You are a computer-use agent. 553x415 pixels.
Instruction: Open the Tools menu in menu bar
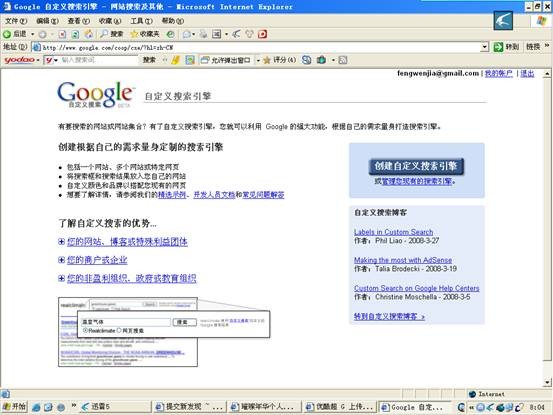point(141,21)
